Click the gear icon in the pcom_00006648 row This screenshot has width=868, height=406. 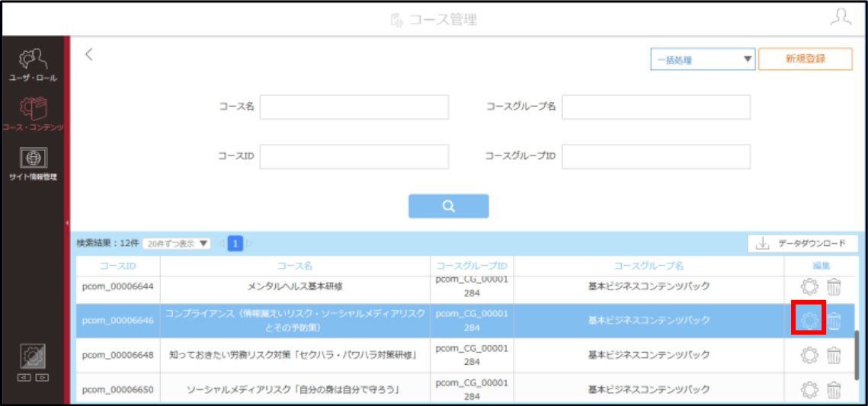pos(809,355)
